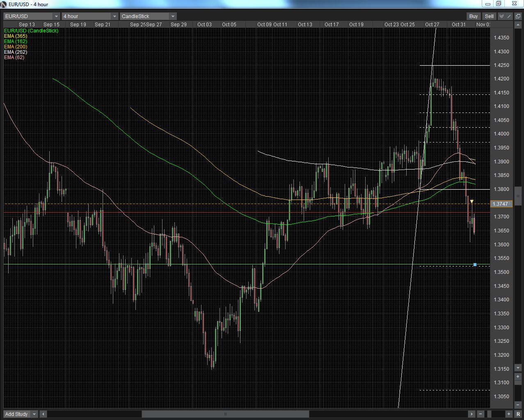Click the horizontal scrollbar left arrow

coord(43,414)
